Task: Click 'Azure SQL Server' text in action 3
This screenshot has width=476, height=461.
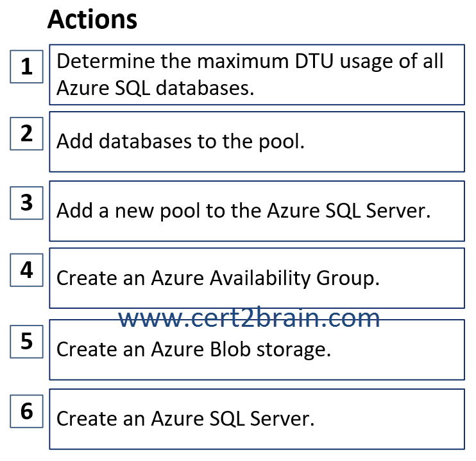Action: (x=349, y=211)
